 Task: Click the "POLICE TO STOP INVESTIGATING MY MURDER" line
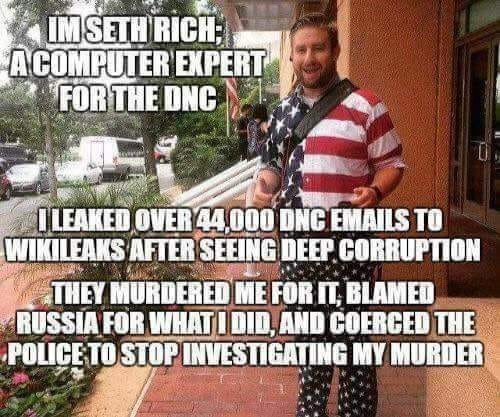245,353
